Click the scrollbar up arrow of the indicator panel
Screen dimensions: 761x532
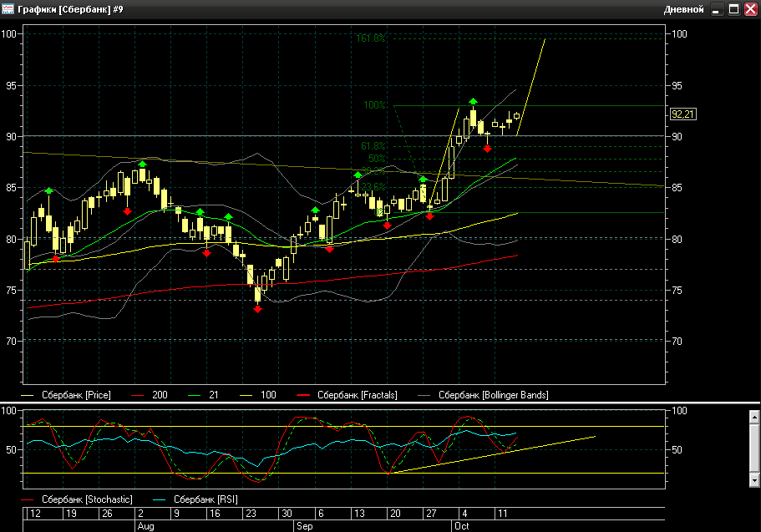[x=754, y=417]
